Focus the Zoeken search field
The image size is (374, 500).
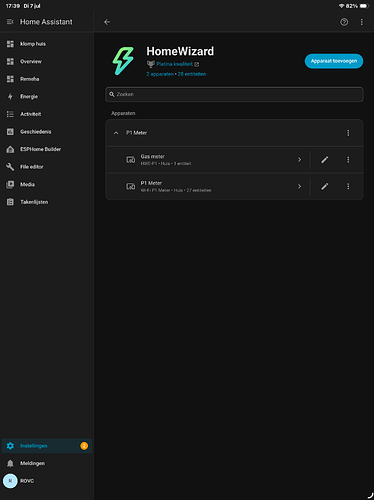tap(234, 94)
